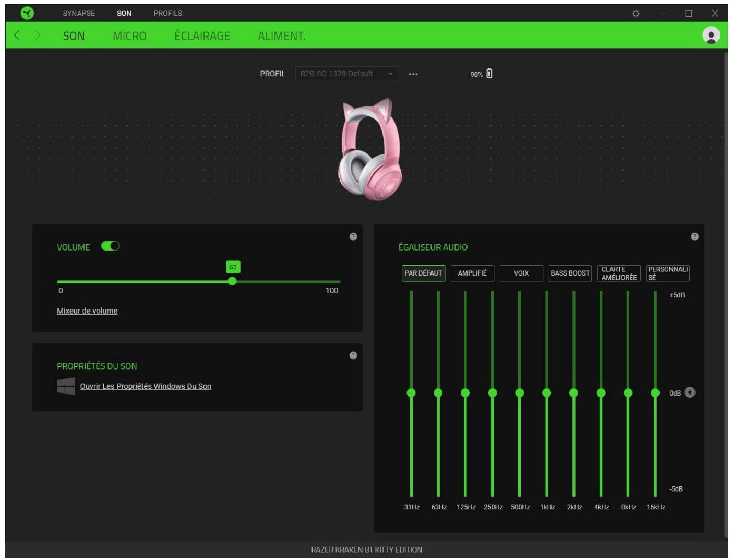The image size is (731, 560).
Task: Click the 16kHz equalizer slider handle
Action: [655, 392]
